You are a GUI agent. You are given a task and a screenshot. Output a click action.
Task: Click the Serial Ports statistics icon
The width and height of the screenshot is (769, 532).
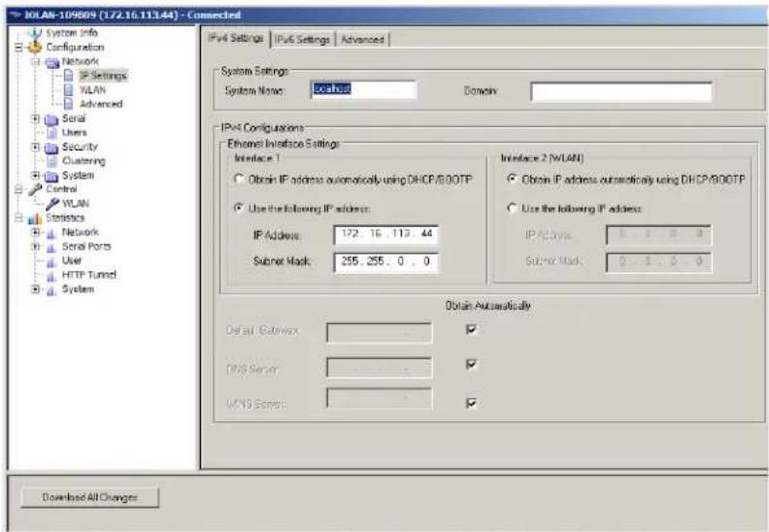click(x=51, y=248)
